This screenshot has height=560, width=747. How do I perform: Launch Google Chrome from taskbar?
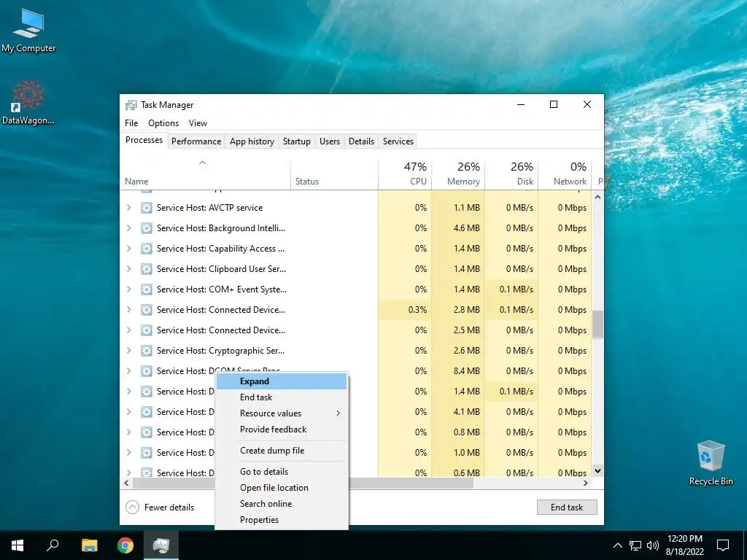point(125,545)
